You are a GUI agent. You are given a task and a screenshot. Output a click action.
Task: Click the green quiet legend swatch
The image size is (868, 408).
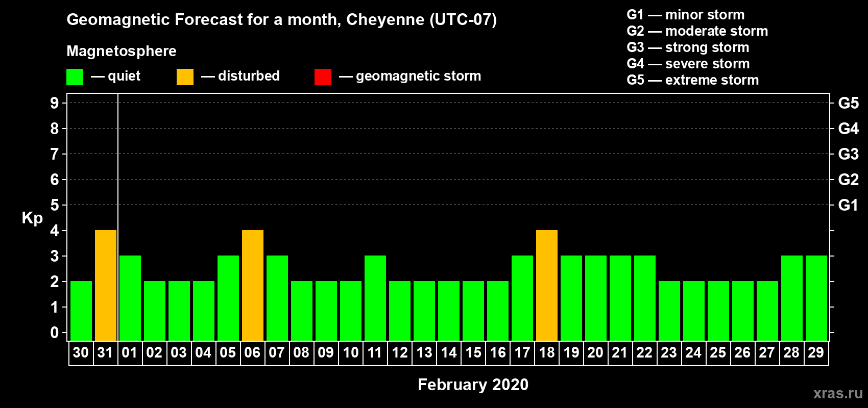click(x=75, y=77)
